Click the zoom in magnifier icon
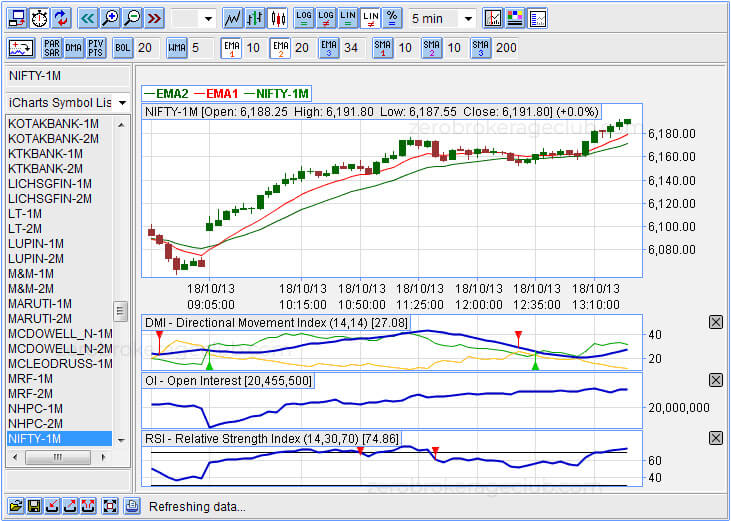The height and width of the screenshot is (521, 731). (x=110, y=19)
